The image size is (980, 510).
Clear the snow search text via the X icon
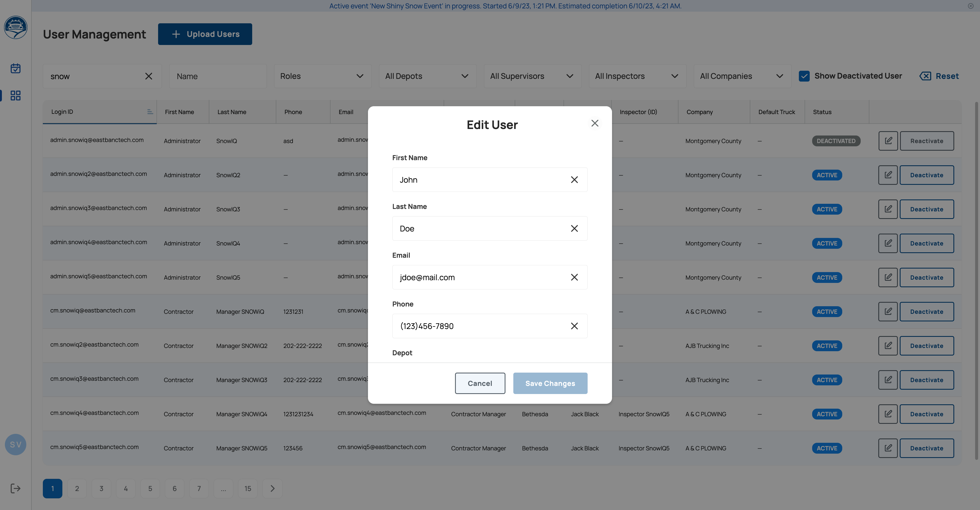[x=149, y=76]
